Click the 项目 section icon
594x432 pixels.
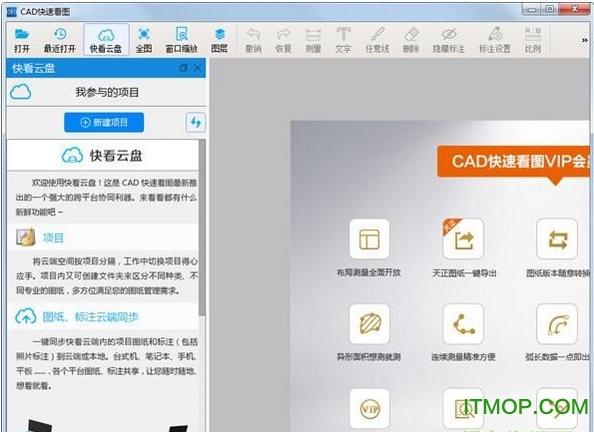[25, 238]
